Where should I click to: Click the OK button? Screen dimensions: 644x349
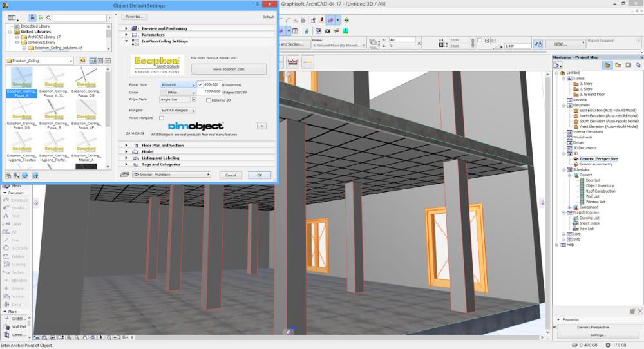[x=260, y=175]
